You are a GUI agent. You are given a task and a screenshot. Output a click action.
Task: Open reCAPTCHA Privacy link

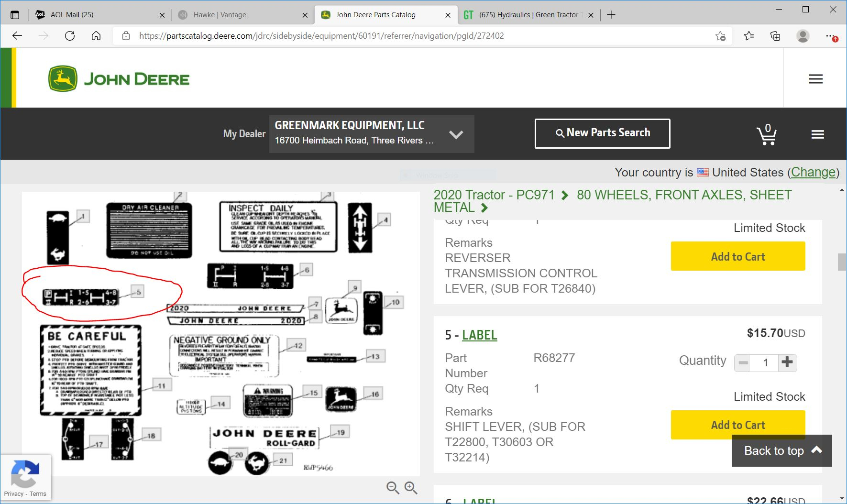tap(13, 494)
